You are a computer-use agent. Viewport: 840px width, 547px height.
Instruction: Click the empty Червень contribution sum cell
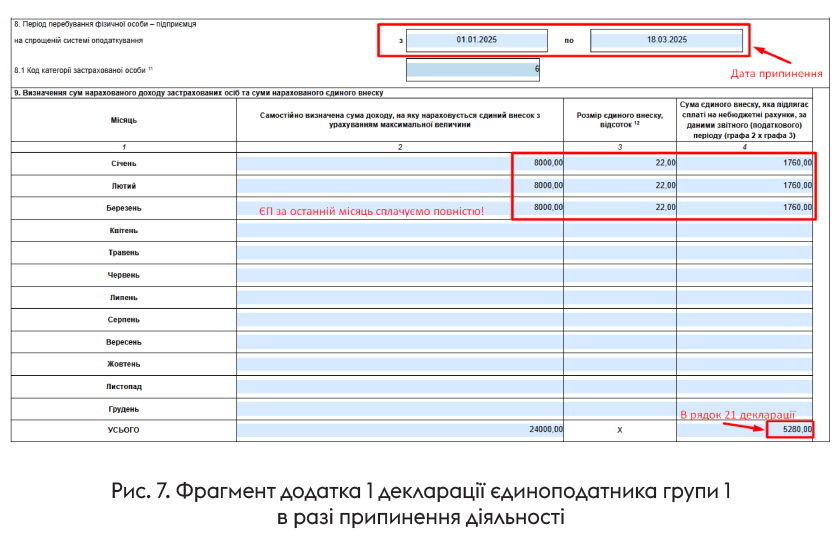(x=746, y=275)
